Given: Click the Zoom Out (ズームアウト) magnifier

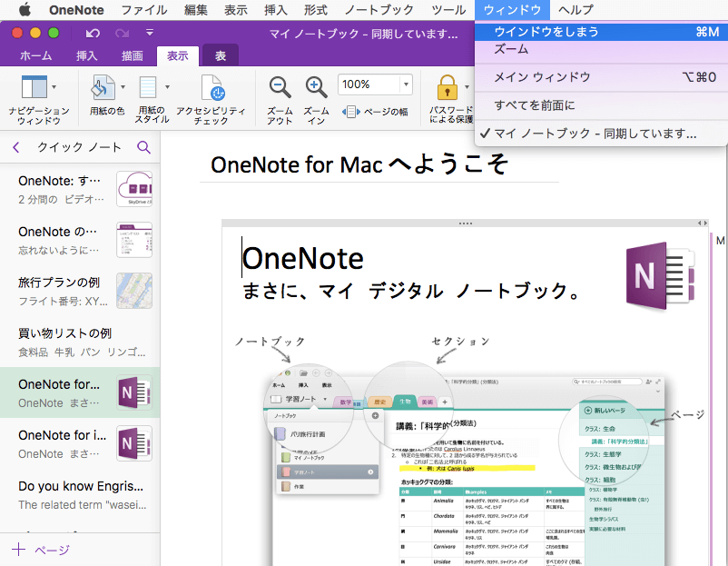Looking at the screenshot, I should (280, 87).
